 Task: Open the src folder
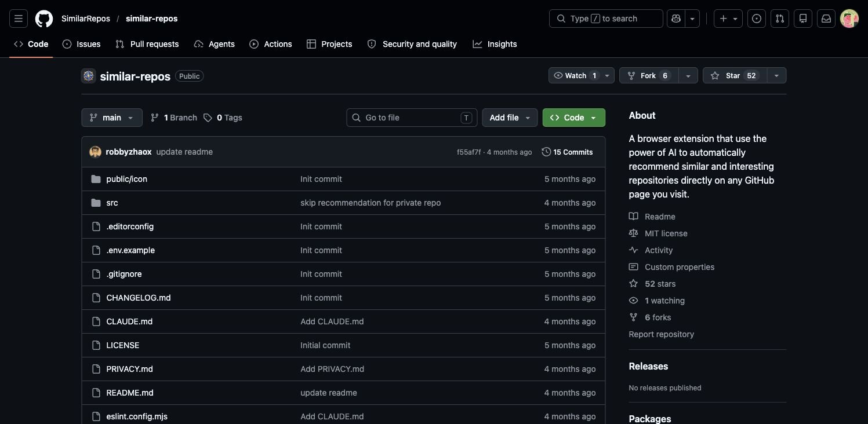click(112, 203)
